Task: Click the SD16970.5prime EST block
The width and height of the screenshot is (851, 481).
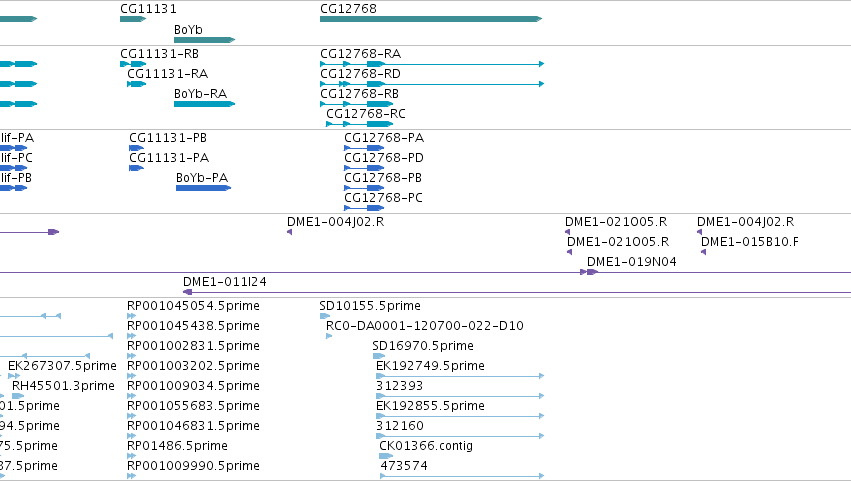Action: click(x=379, y=356)
